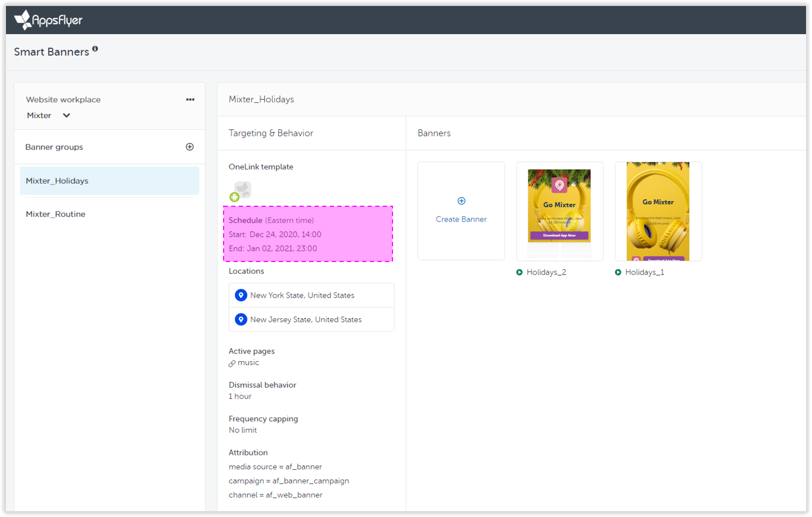The width and height of the screenshot is (812, 517).
Task: Click the Mixter_Holidays title heading
Action: point(261,99)
